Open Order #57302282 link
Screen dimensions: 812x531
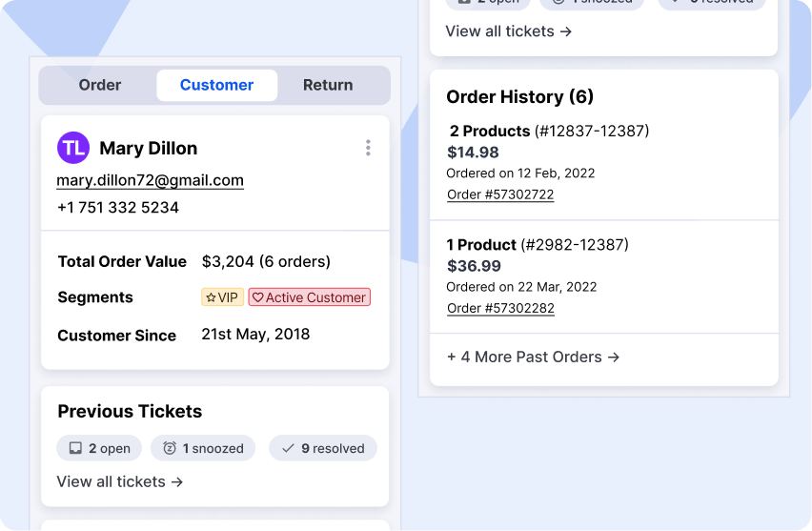click(x=500, y=308)
